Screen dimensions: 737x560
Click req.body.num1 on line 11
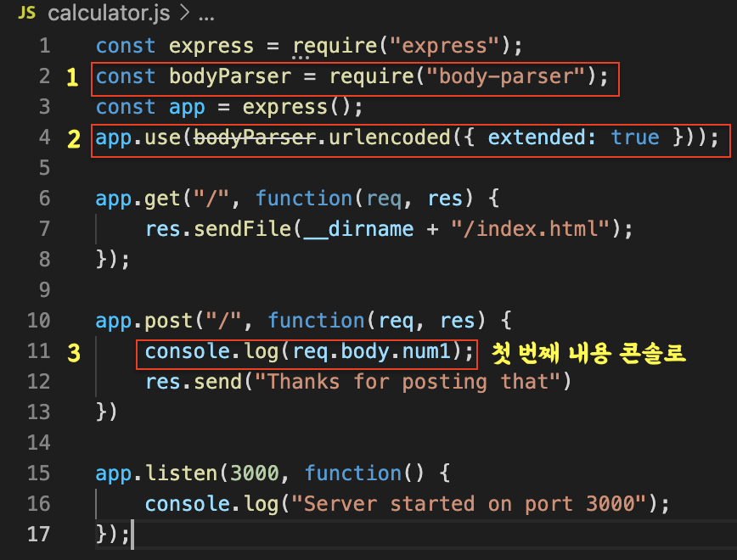click(x=371, y=351)
